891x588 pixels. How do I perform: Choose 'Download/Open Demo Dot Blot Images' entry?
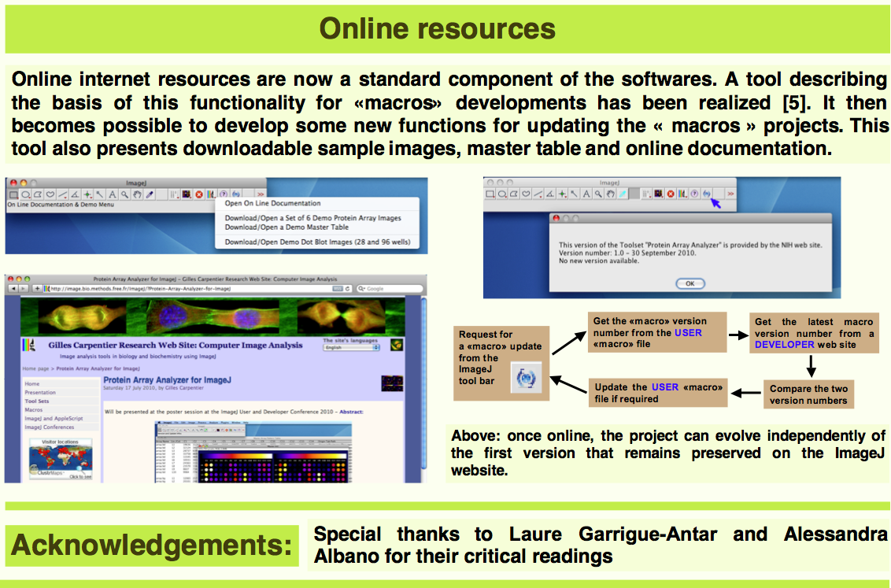[317, 242]
